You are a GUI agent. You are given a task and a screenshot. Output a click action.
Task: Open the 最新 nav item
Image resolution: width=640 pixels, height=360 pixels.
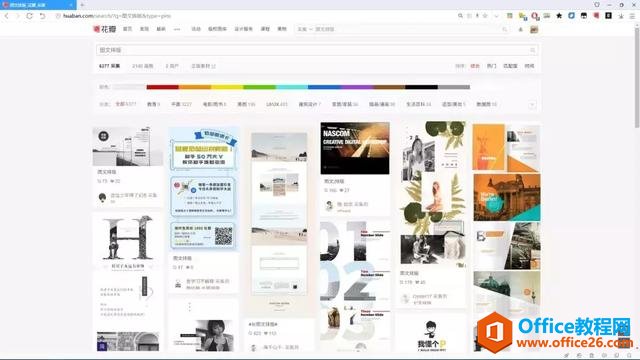161,29
